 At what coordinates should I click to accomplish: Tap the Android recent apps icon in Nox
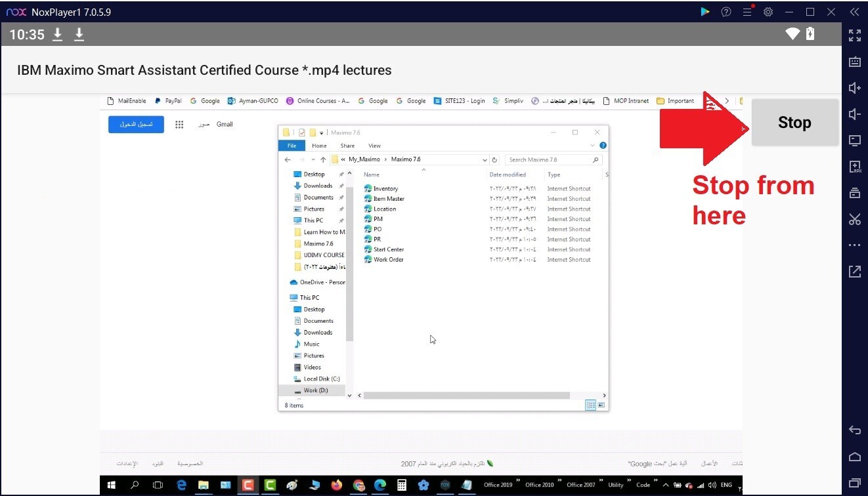tap(854, 483)
